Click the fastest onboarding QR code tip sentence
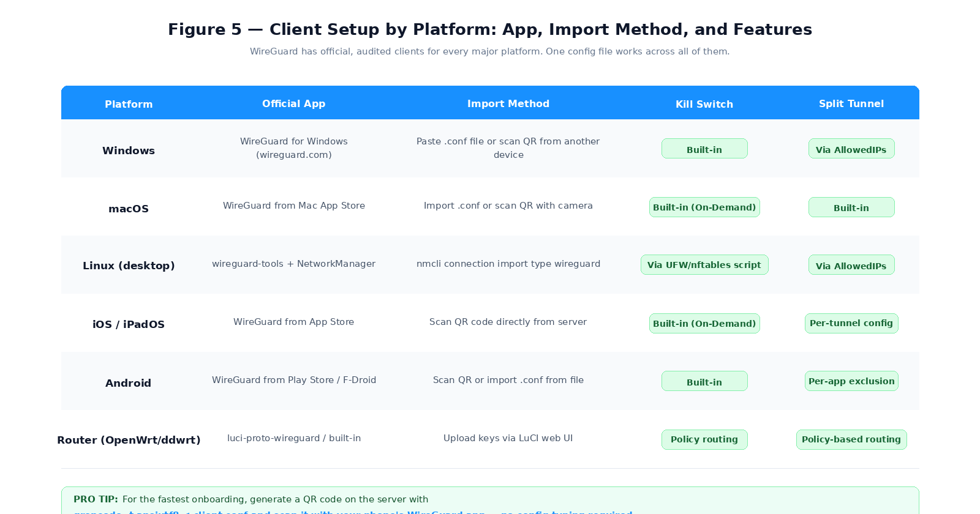 tap(276, 499)
